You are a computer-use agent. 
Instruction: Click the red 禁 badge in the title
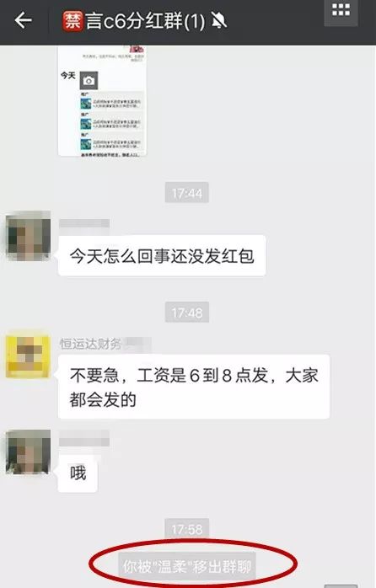click(73, 20)
